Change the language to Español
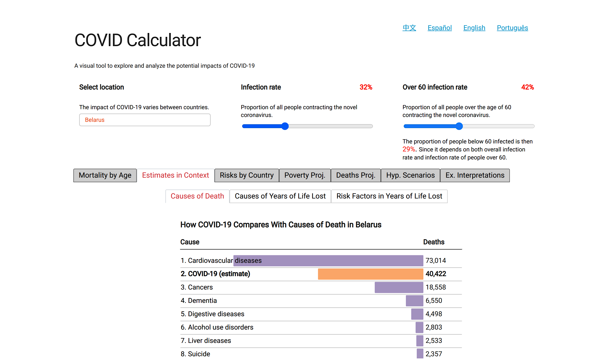 coord(439,28)
